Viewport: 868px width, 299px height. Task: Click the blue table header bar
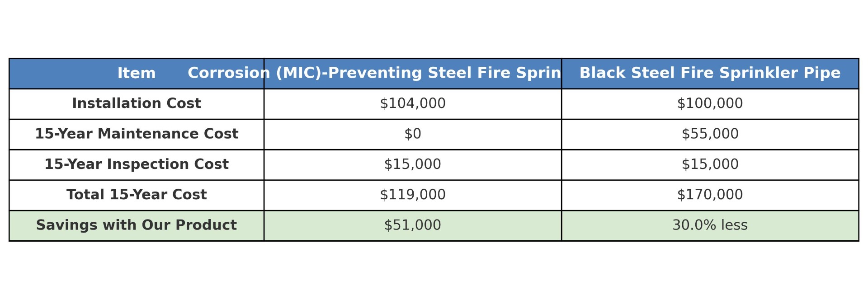point(434,74)
